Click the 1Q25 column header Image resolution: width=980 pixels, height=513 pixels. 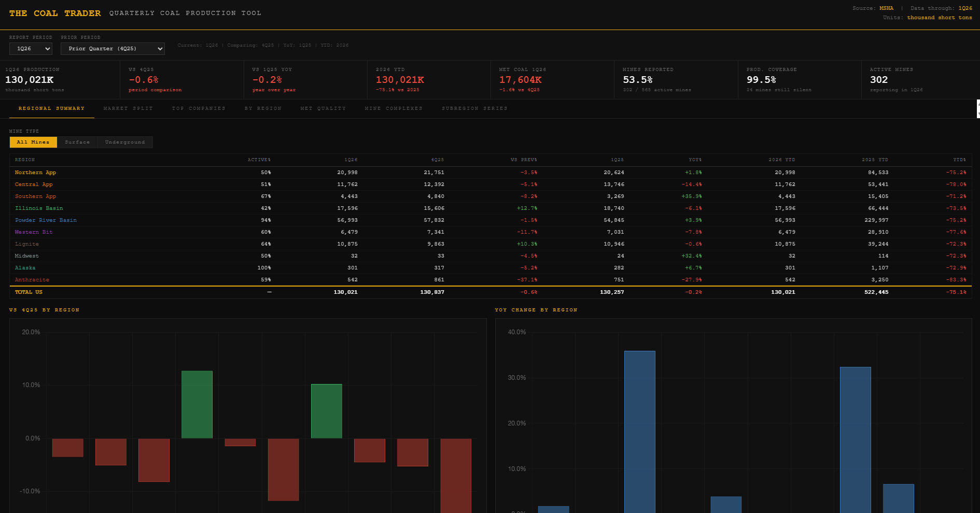pyautogui.click(x=618, y=160)
